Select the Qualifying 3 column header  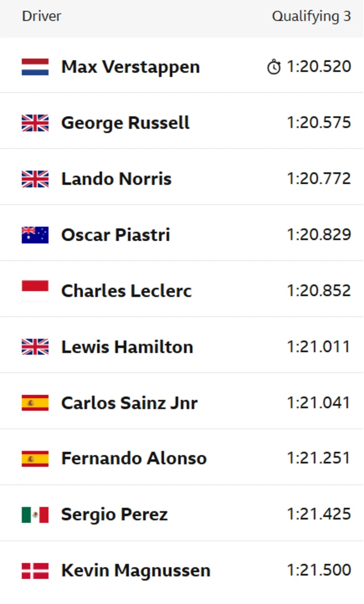[311, 16]
